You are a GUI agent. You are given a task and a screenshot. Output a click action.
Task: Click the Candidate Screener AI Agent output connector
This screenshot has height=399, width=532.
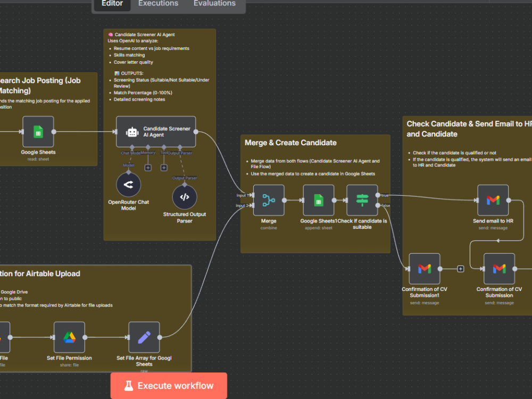pos(196,131)
